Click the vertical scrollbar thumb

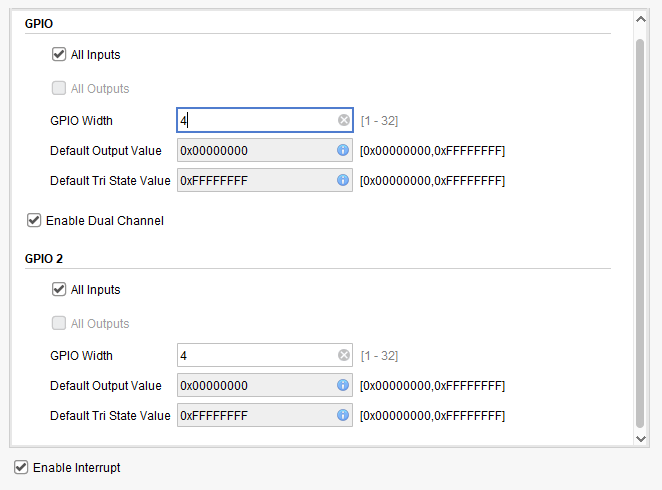point(640,233)
